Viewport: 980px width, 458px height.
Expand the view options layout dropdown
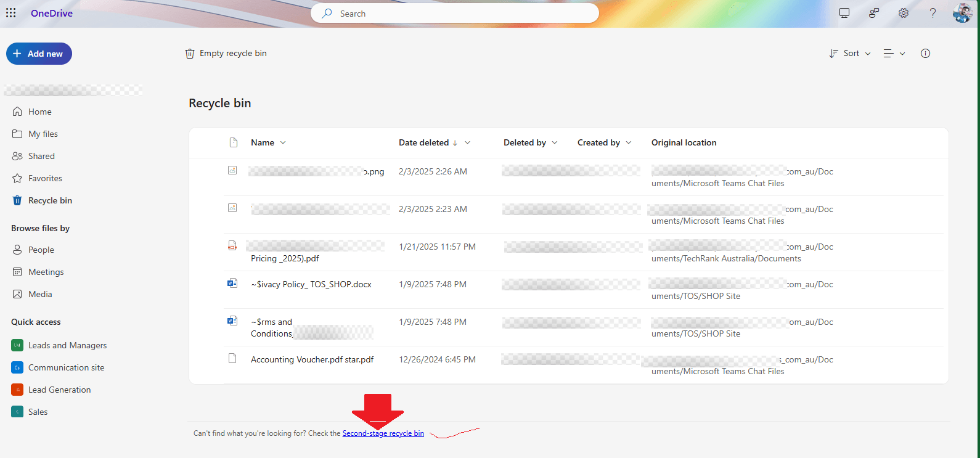coord(894,54)
